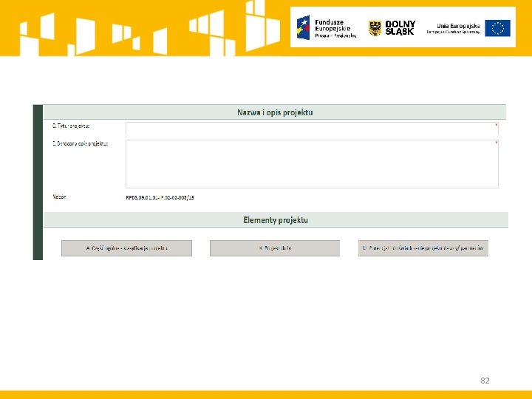Click the red asterisk in the title field
The image size is (532, 399).
[497, 125]
